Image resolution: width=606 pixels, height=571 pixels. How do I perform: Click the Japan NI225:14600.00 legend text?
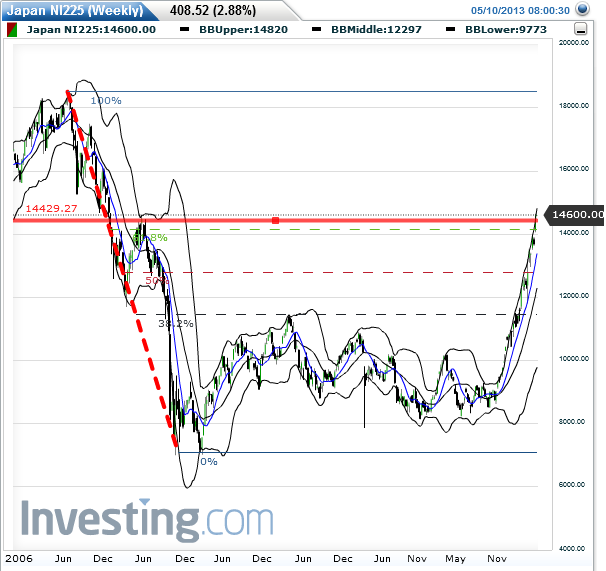(91, 30)
